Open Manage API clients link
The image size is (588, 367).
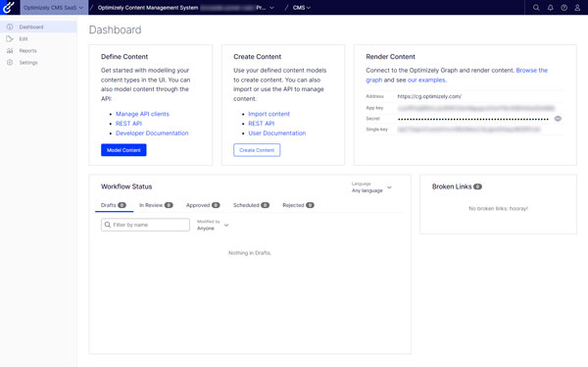(142, 114)
